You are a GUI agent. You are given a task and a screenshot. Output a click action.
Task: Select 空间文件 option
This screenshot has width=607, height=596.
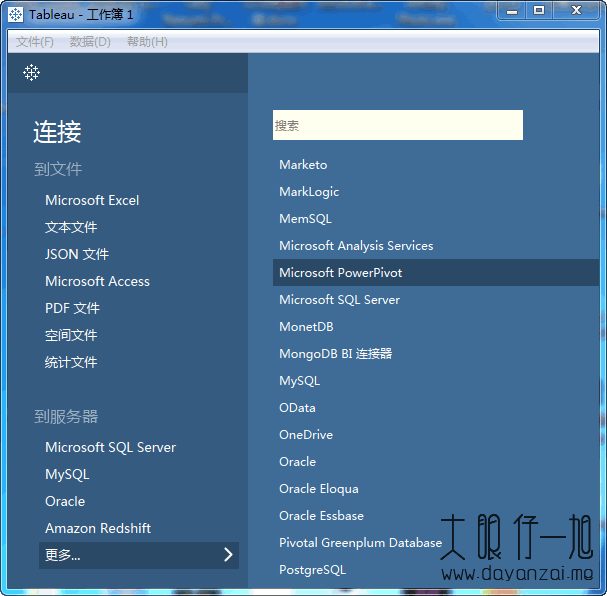71,335
